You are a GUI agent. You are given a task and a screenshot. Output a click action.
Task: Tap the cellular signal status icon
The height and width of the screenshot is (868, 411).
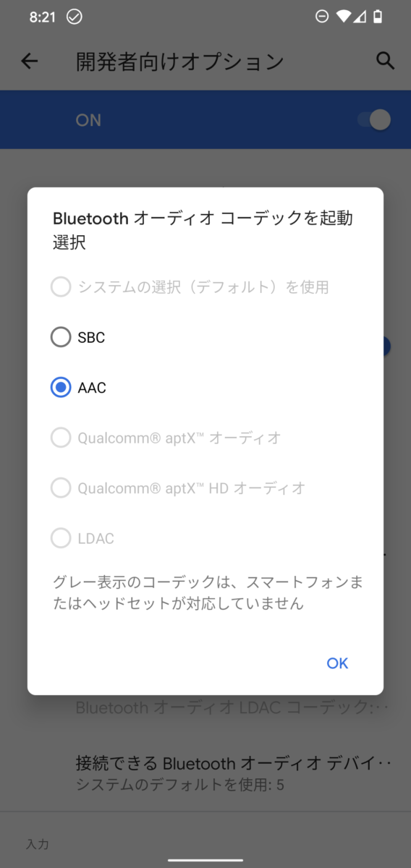tap(360, 17)
